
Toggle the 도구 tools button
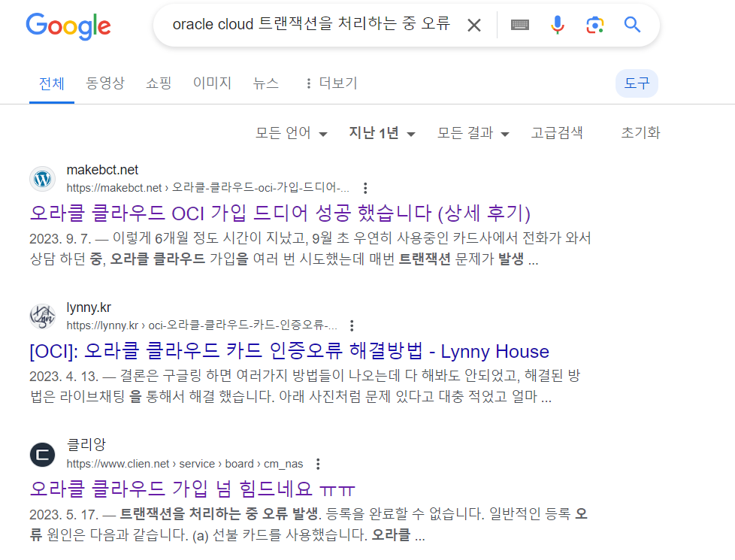click(637, 83)
